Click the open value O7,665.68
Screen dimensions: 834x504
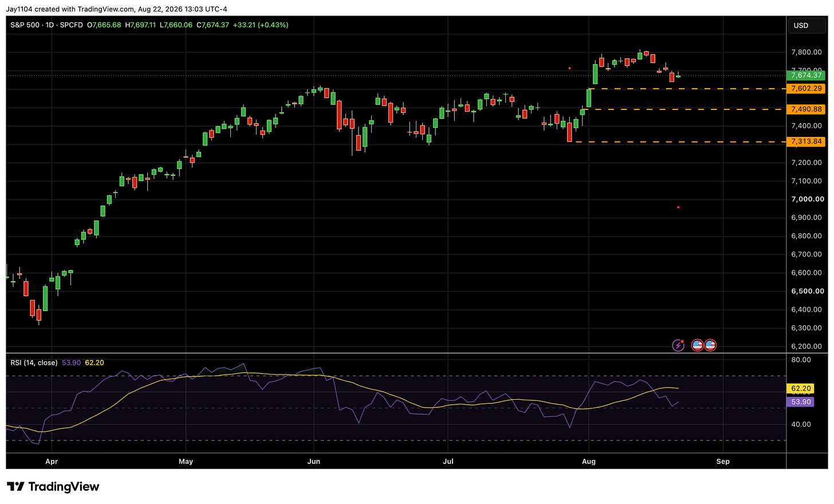click(104, 25)
